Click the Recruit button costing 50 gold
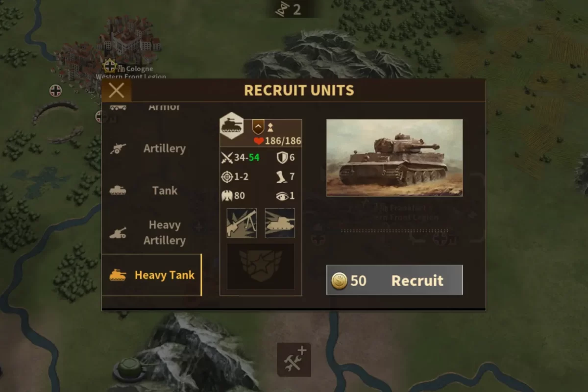Image resolution: width=588 pixels, height=392 pixels. (x=394, y=280)
